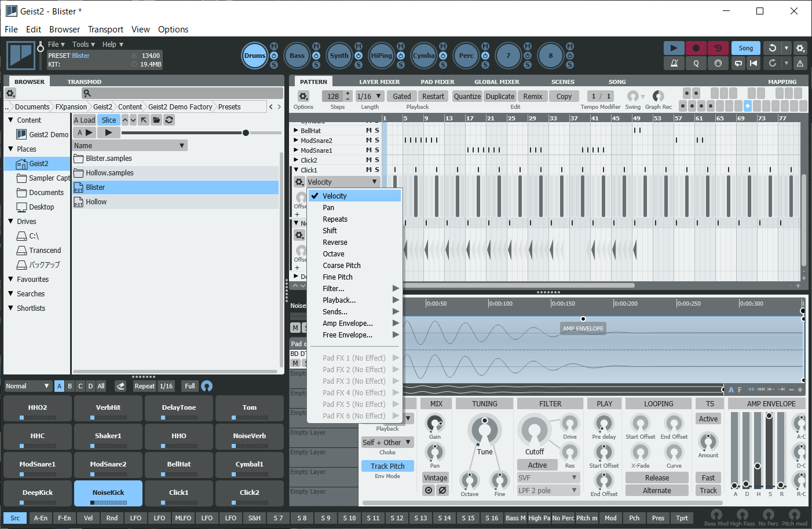Click the browser open-folder icon
Image resolution: width=812 pixels, height=529 pixels.
[156, 120]
